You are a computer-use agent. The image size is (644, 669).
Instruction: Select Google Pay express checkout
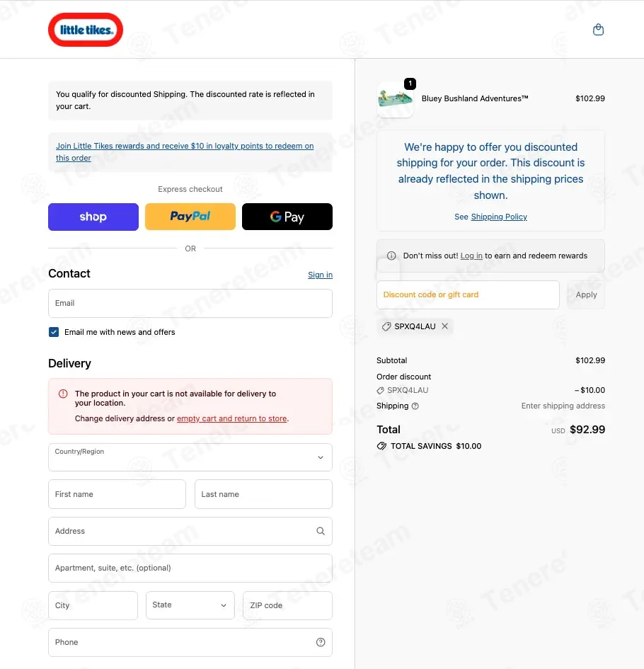point(287,217)
